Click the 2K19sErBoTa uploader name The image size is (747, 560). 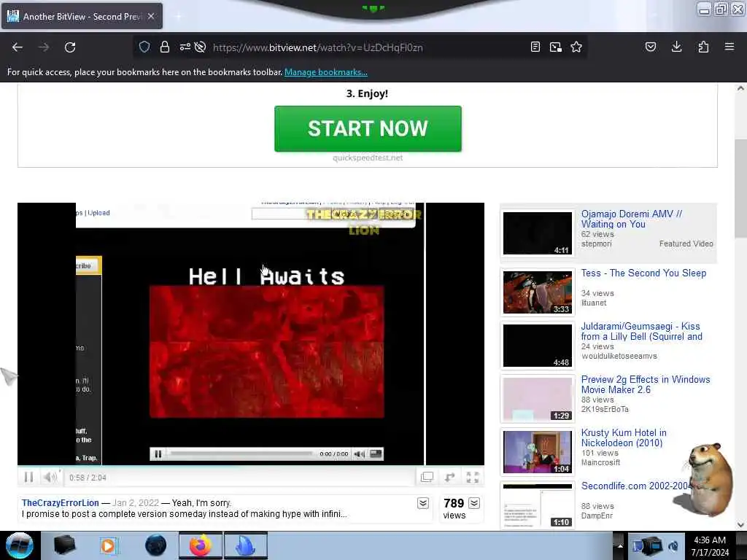tap(605, 409)
